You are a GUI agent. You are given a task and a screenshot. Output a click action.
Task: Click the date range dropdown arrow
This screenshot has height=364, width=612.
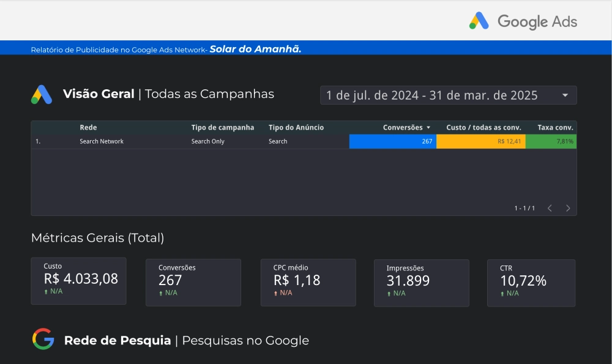tap(565, 95)
